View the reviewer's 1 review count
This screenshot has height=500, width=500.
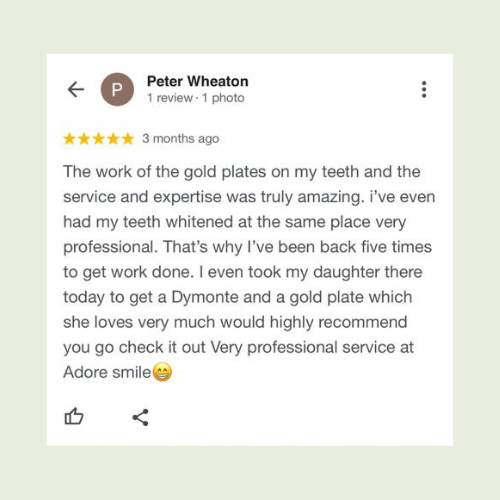click(170, 98)
